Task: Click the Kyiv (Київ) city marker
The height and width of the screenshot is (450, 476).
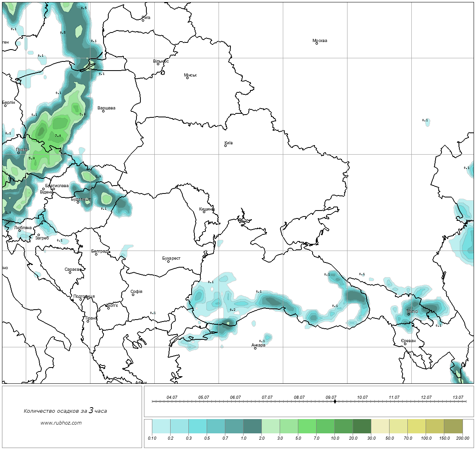Action: 226,146
